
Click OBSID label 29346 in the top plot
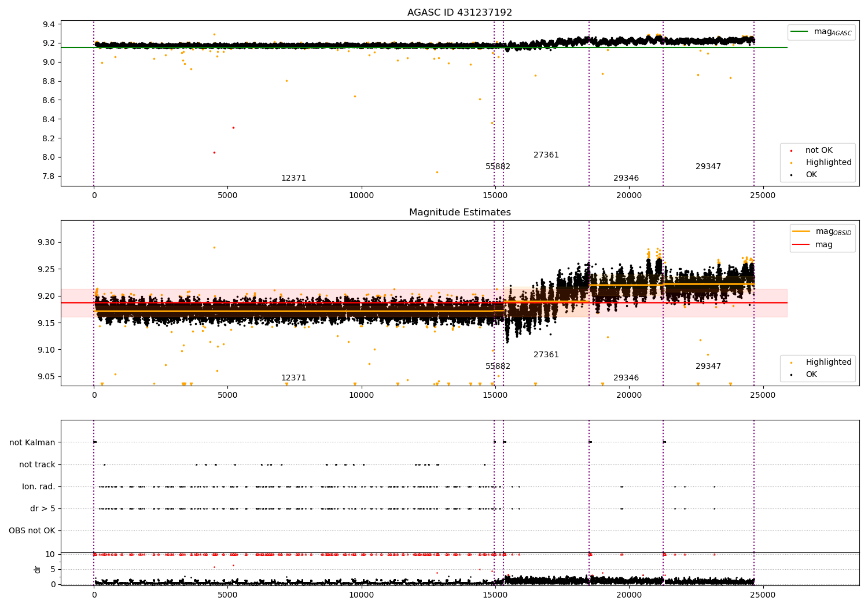(626, 178)
